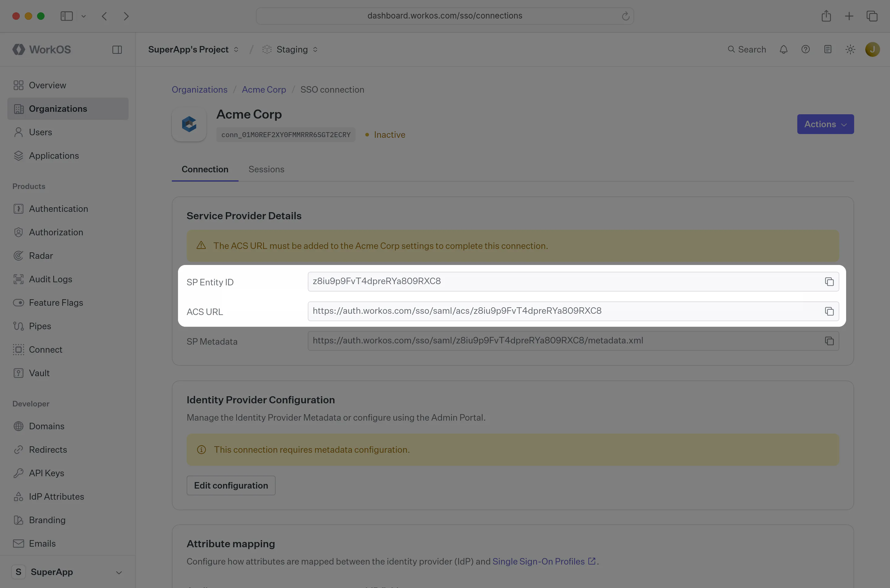
Task: Open Pipes in sidebar
Action: click(68, 326)
